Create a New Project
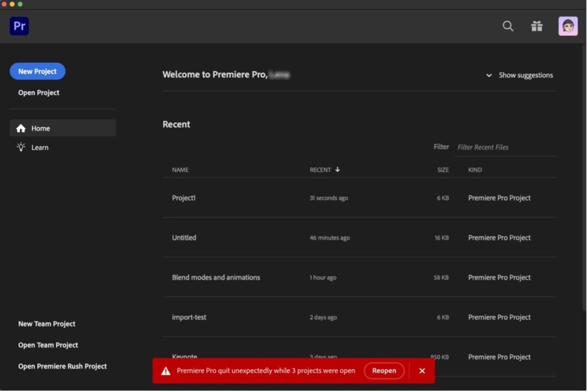Screen dimensions: 588x392 click(x=37, y=71)
